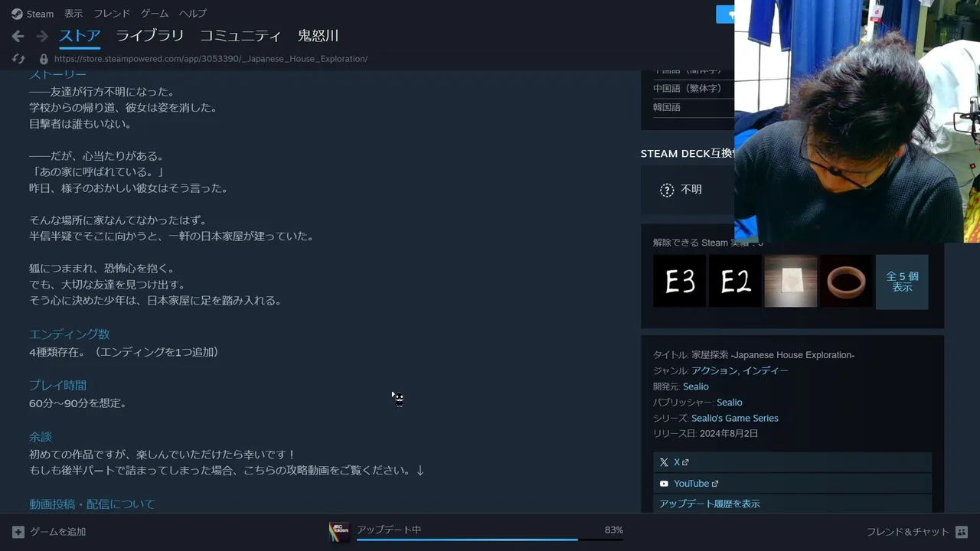Screen dimensions: 980x551
Task: Click the X social icon
Action: point(664,462)
